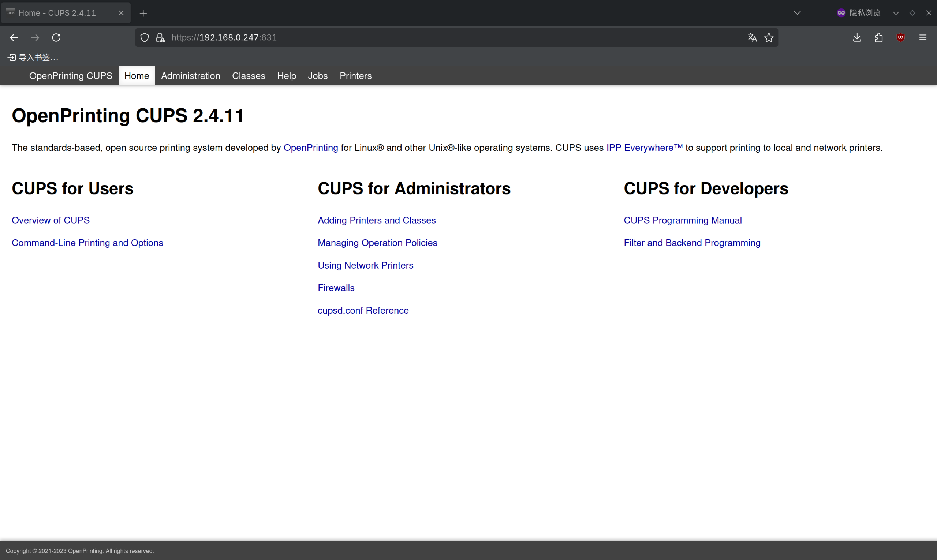Select the Home - CUPS 2.4.11 tab
Viewport: 937px width, 560px height.
tap(66, 13)
